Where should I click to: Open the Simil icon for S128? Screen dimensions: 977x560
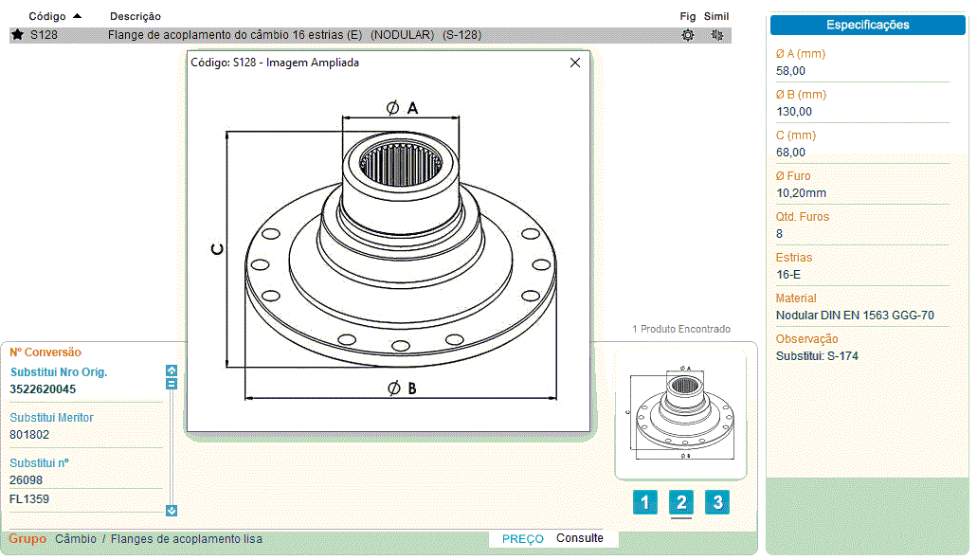click(717, 35)
